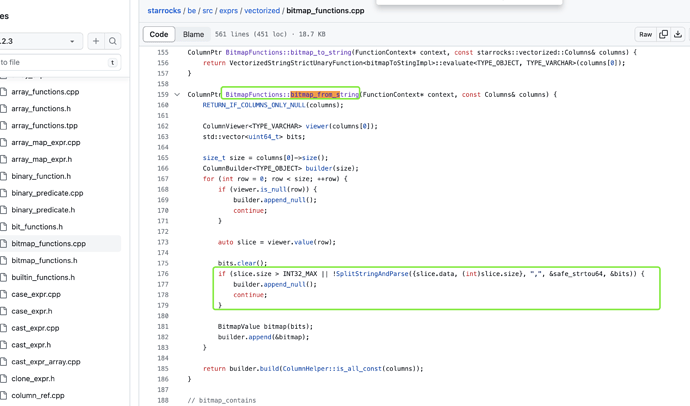
Task: Click SplitStringAndParse call on line 176
Action: click(x=372, y=274)
